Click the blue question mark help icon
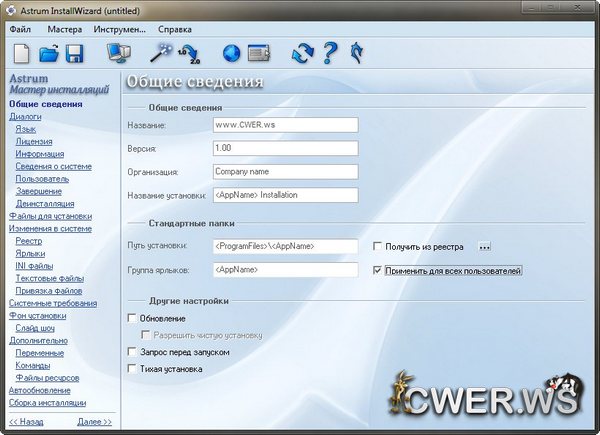Image resolution: width=600 pixels, height=435 pixels. point(331,53)
